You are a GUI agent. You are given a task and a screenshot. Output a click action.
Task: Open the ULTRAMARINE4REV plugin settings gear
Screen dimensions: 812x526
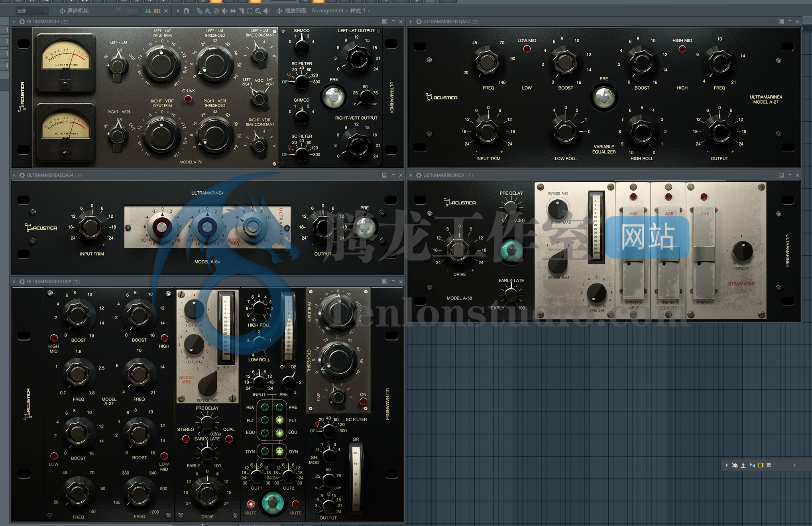(419, 175)
